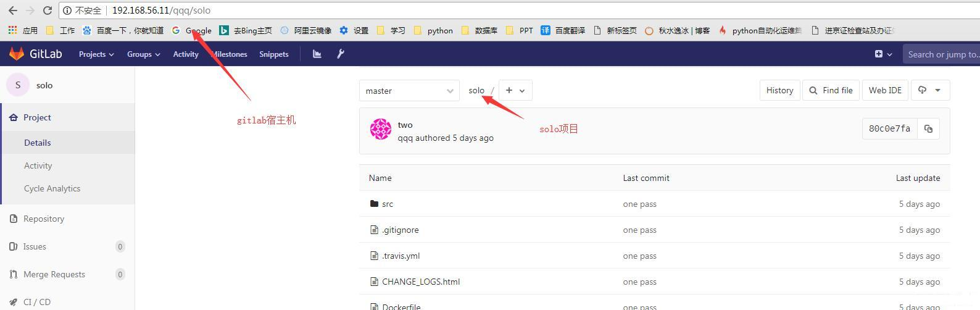Open Snippets in the top navbar
This screenshot has width=980, height=310.
point(274,54)
